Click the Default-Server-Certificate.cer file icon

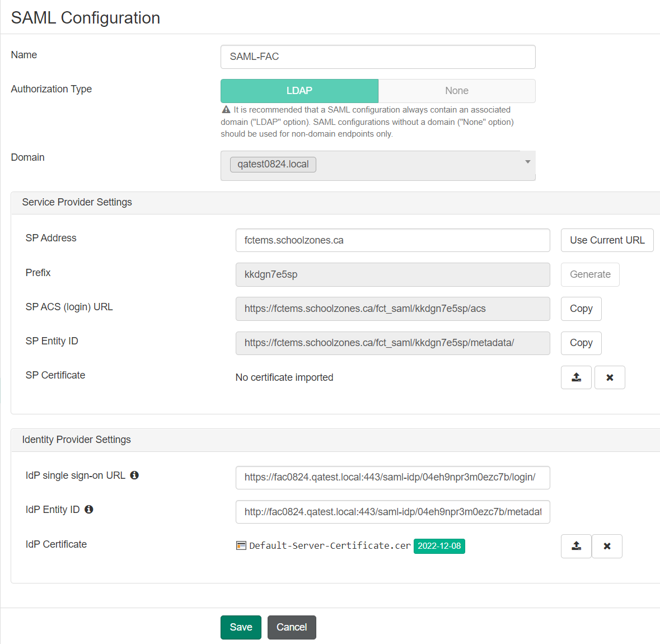pos(240,545)
